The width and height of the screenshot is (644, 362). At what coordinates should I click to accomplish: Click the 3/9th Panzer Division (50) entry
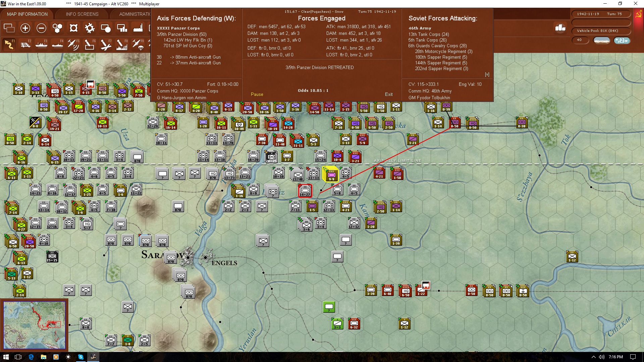point(181,34)
